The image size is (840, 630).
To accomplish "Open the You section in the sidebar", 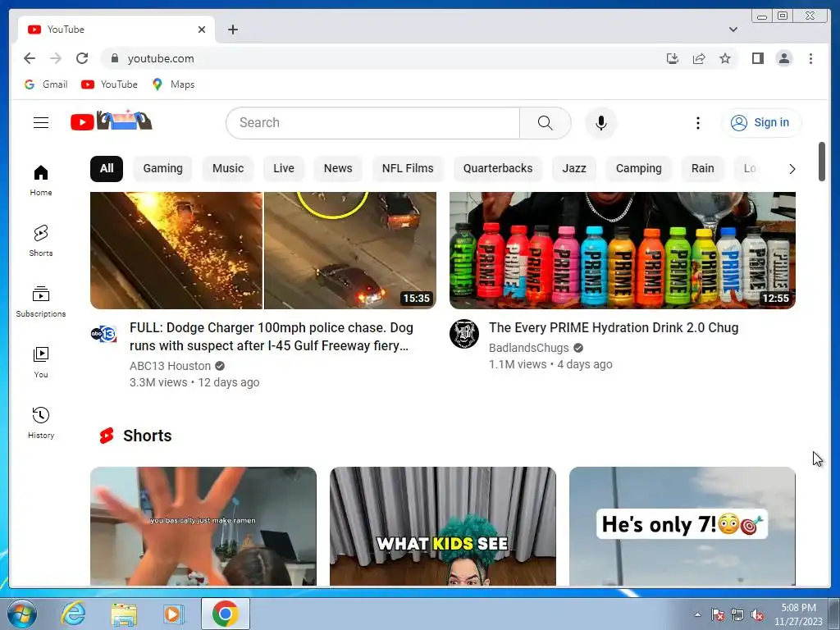I will 41,362.
